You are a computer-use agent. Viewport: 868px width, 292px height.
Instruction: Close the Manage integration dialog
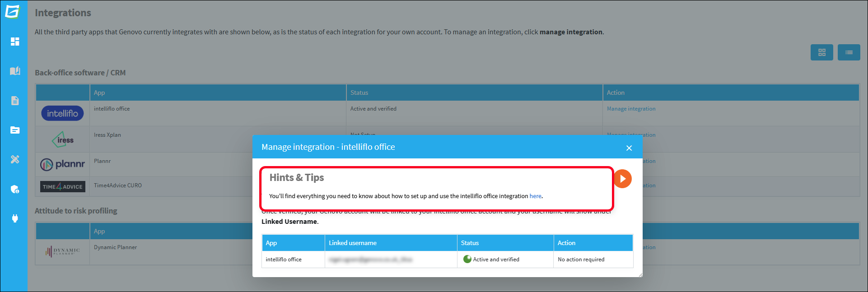[x=629, y=148]
